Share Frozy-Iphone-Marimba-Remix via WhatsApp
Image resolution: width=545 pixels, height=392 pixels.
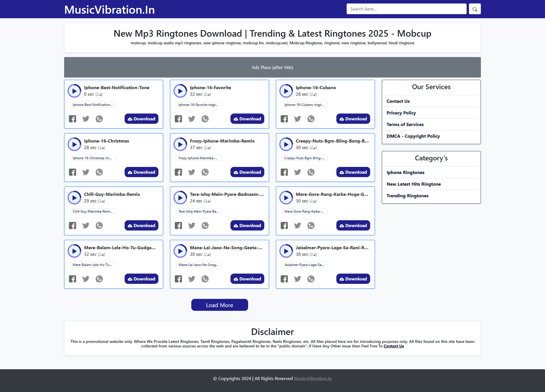click(205, 172)
